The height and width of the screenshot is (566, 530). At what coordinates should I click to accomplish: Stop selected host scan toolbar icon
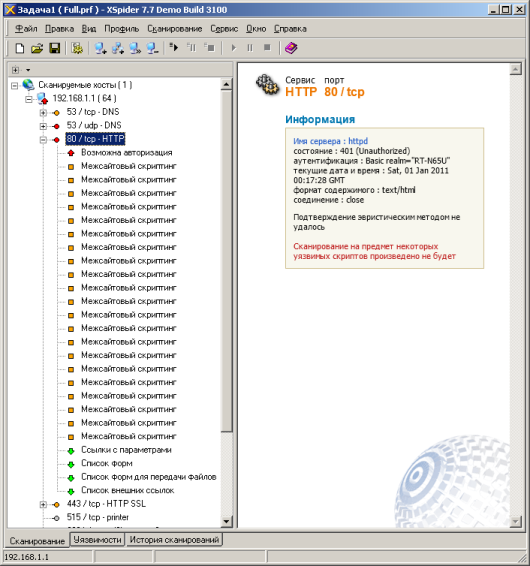[209, 47]
